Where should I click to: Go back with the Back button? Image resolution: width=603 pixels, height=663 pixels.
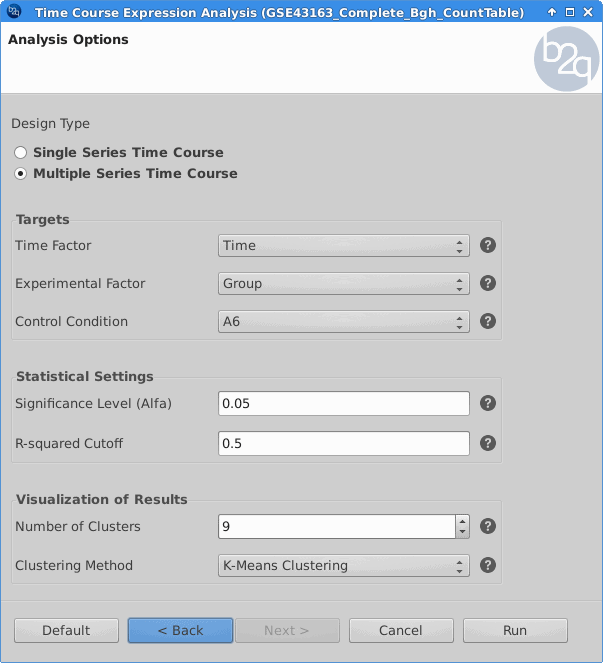click(x=181, y=630)
